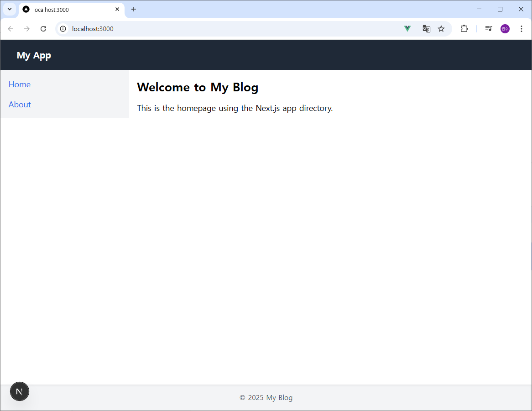
Task: Click the homepage description paragraph
Action: click(x=235, y=108)
